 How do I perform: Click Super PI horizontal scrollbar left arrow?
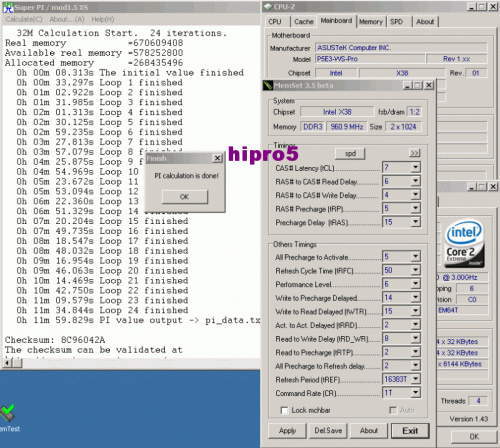[7, 363]
